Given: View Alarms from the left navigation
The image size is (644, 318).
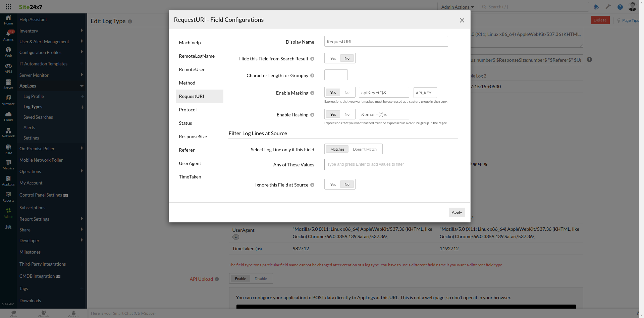Looking at the screenshot, I should point(8,35).
